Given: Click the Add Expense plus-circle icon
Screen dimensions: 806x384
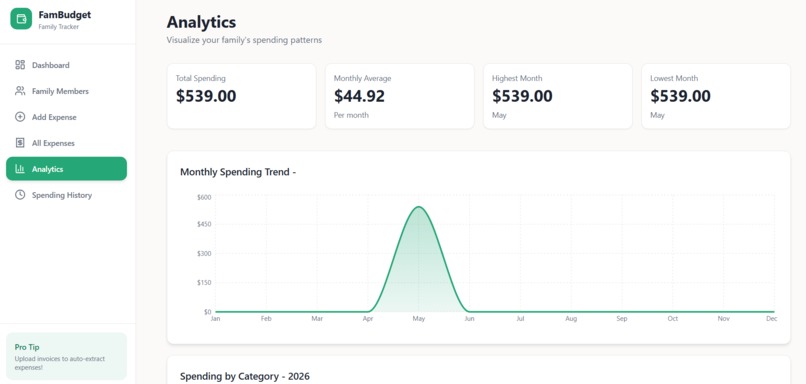Looking at the screenshot, I should click(x=20, y=117).
